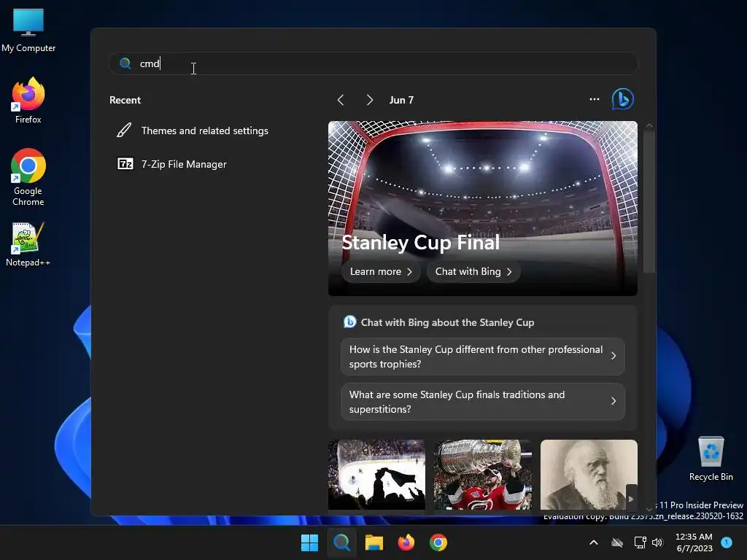Click the Jun 7 date label
The width and height of the screenshot is (747, 560).
point(401,100)
